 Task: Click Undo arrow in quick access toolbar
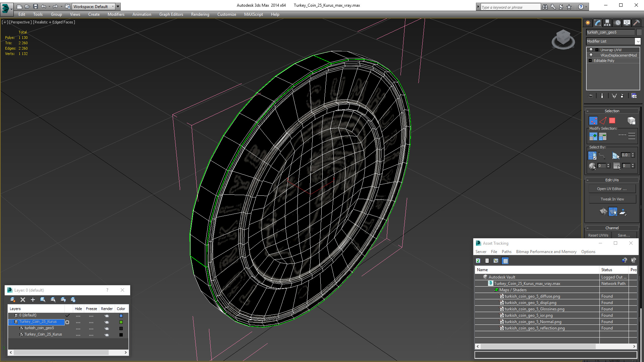coord(43,6)
